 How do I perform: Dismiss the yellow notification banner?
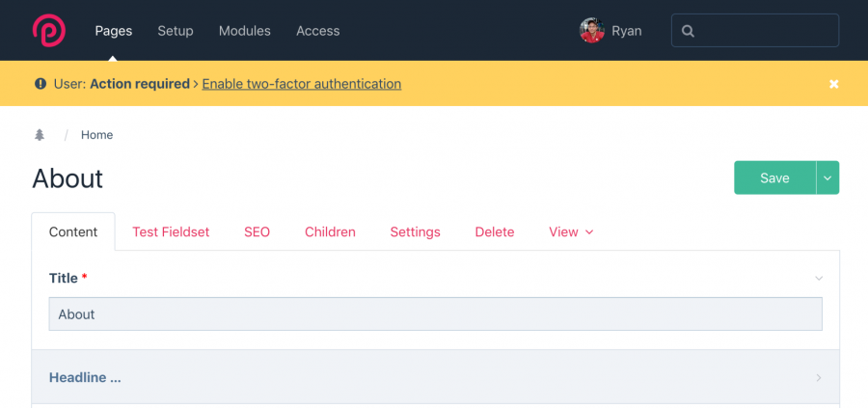833,84
